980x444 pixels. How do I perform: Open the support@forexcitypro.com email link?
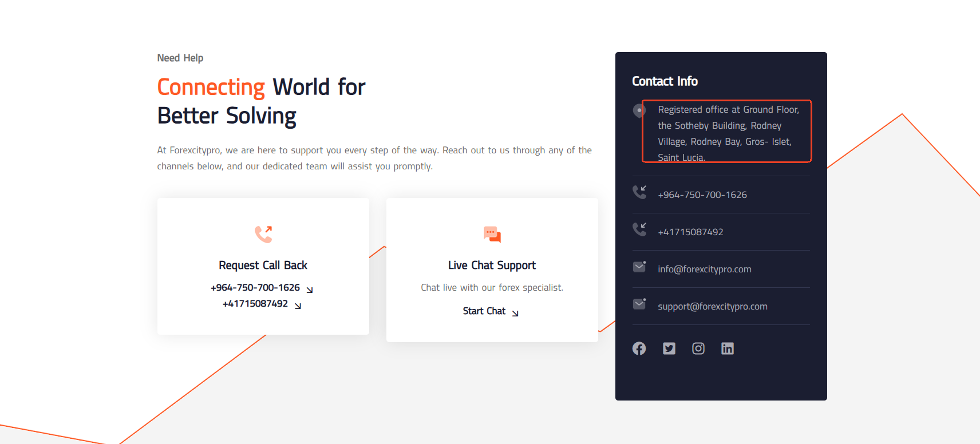[x=713, y=307]
